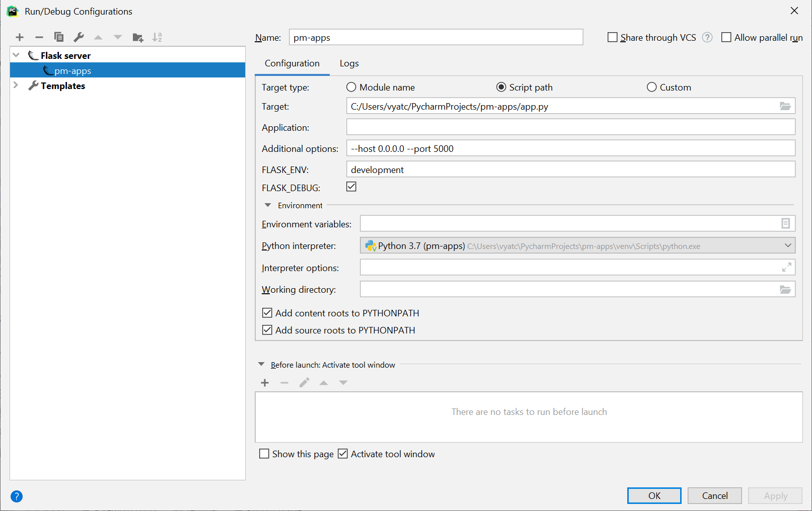Collapse the Before launch section
812x511 pixels.
coord(261,364)
